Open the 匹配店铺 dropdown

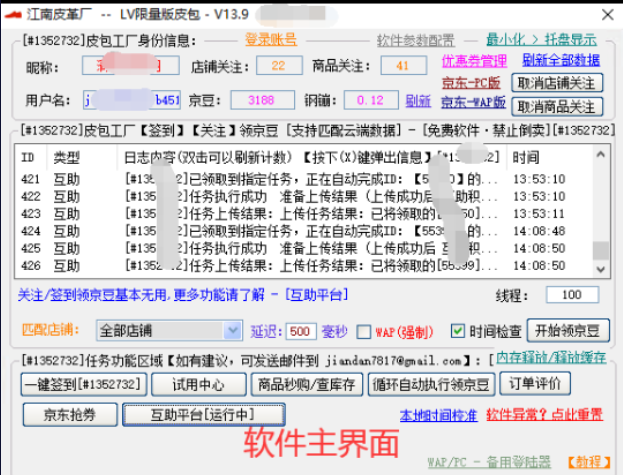click(233, 331)
